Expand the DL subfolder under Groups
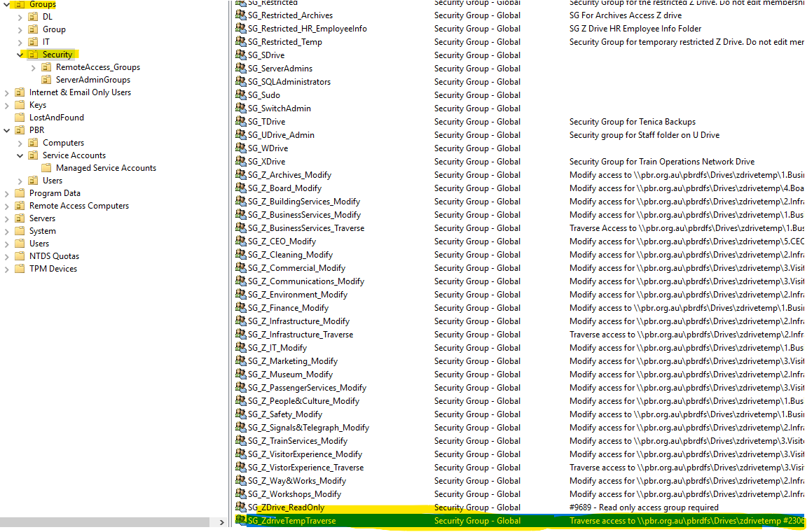The width and height of the screenshot is (807, 532). click(x=20, y=17)
